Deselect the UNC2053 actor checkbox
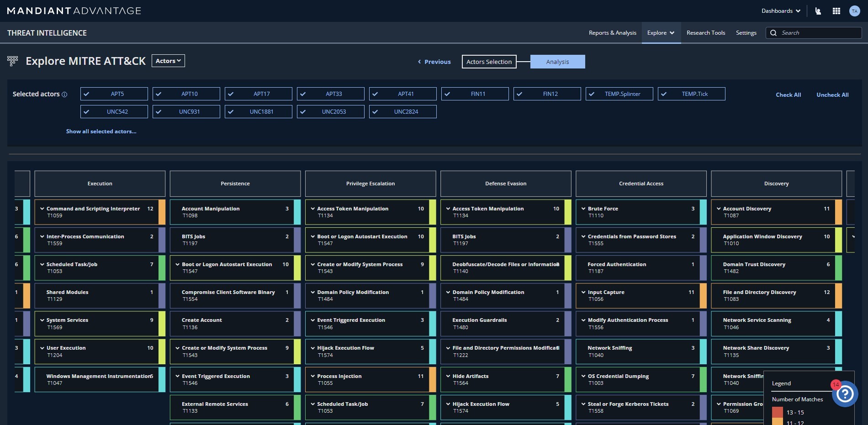868x425 pixels. pos(303,112)
